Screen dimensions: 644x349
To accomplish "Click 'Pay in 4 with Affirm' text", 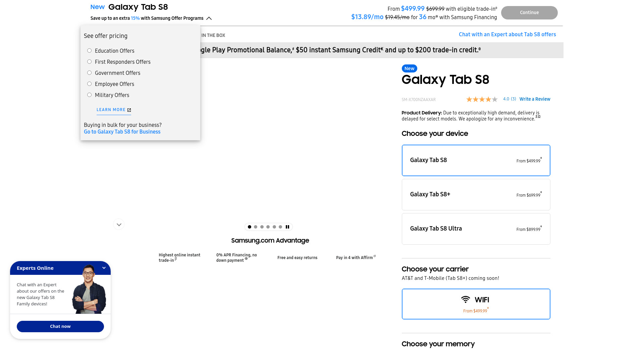I will coord(355,258).
